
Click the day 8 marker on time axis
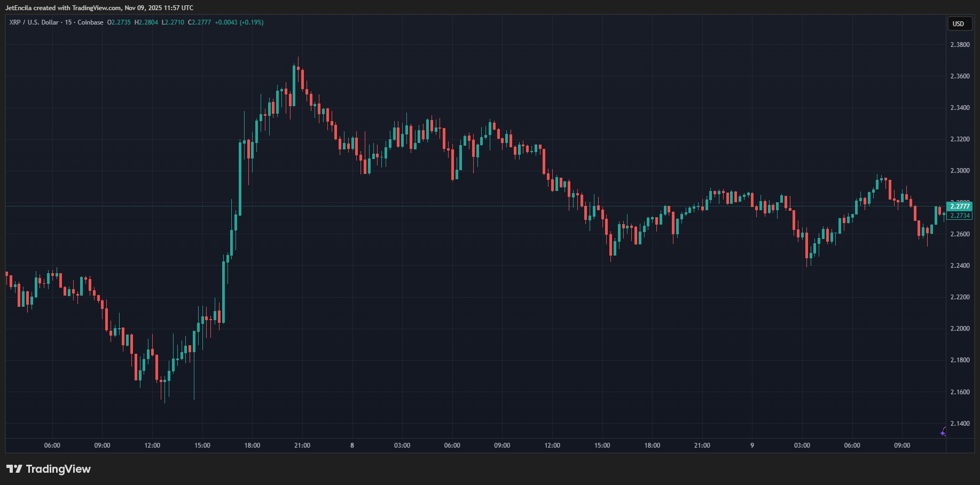pos(352,446)
